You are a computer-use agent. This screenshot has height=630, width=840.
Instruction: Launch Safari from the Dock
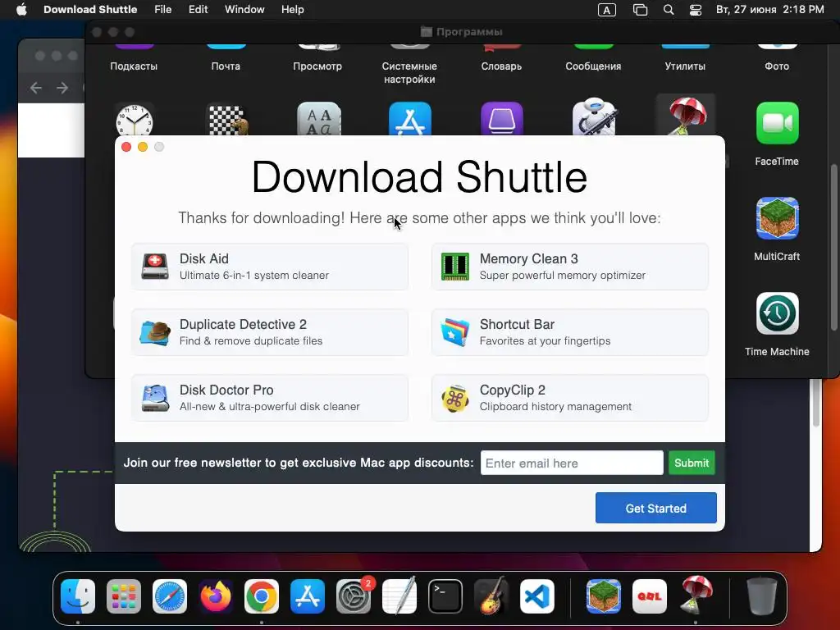[170, 596]
